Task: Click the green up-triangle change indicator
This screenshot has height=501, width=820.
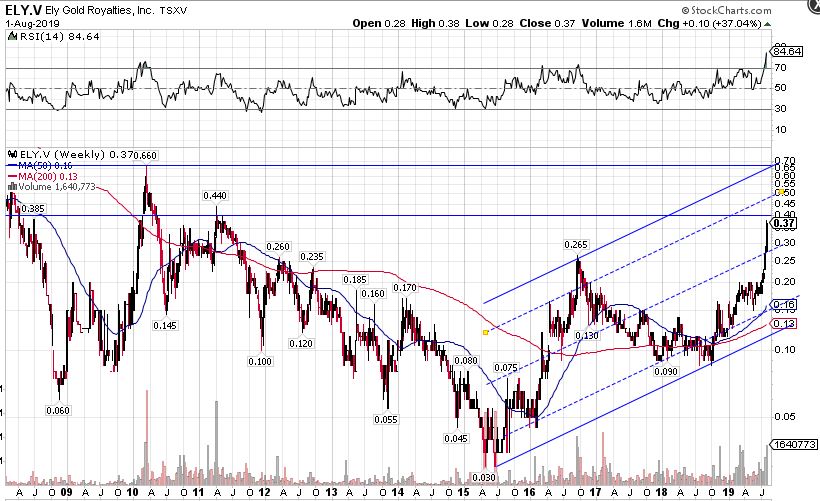Action: pos(767,24)
